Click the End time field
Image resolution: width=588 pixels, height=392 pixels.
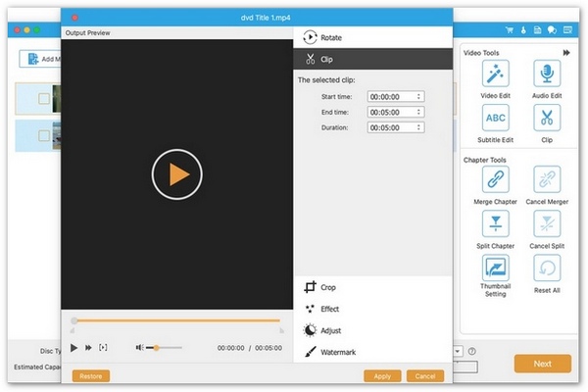(396, 112)
